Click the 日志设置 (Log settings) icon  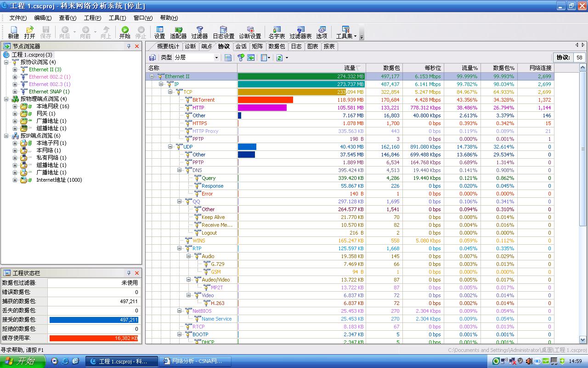(x=223, y=32)
